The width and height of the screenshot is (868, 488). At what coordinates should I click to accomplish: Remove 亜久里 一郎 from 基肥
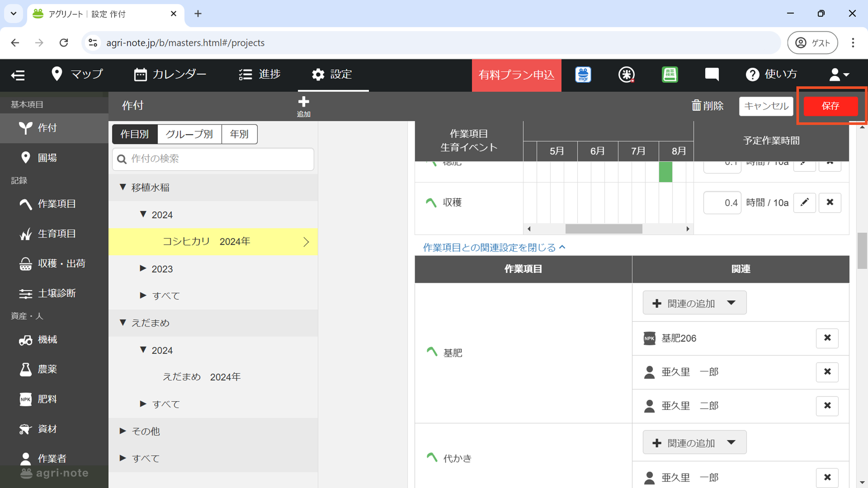coord(827,372)
